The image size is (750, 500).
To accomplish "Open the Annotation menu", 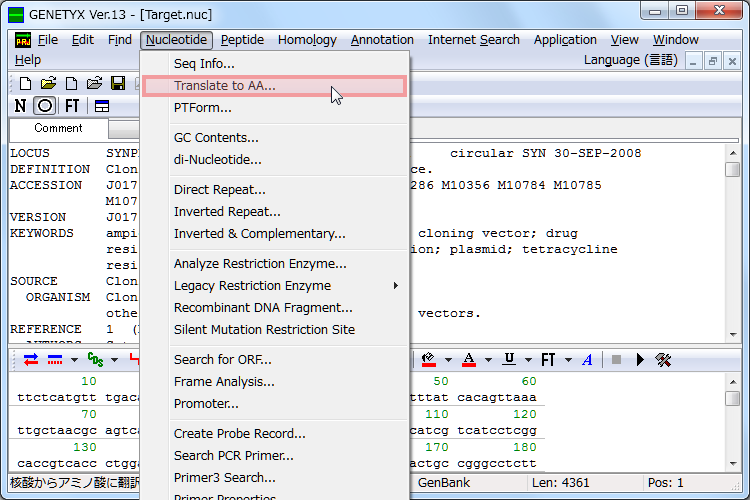I will coord(382,40).
